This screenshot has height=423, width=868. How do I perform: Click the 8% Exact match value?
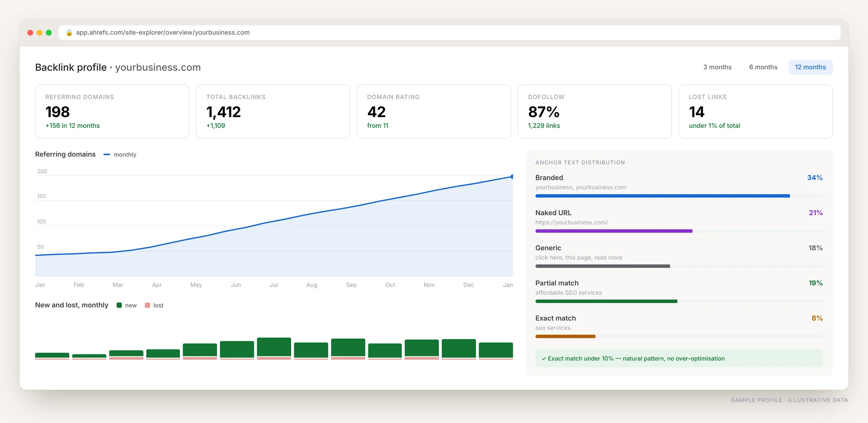click(x=817, y=318)
